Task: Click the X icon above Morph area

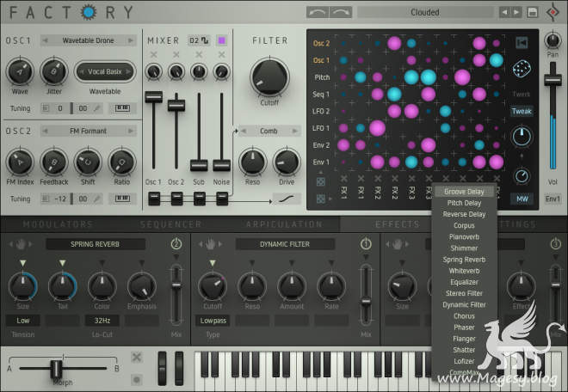Action: [x=137, y=358]
